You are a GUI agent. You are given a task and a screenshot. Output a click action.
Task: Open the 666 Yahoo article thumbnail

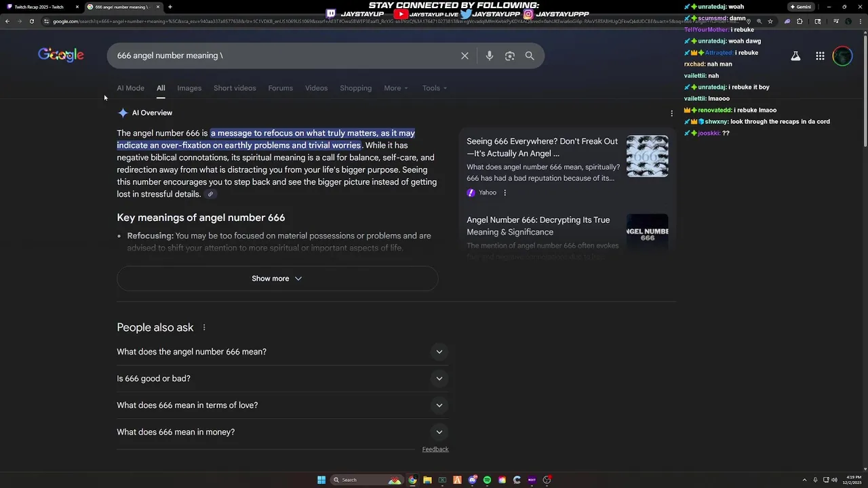coord(647,157)
